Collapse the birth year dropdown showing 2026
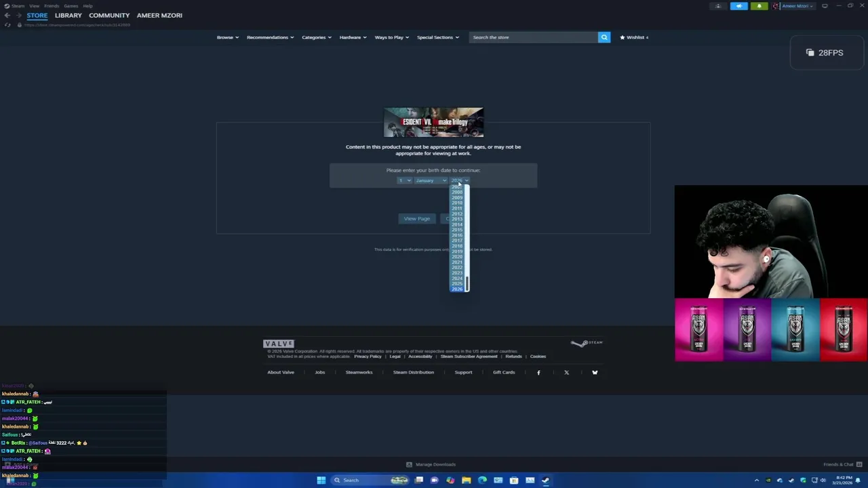 pos(459,180)
